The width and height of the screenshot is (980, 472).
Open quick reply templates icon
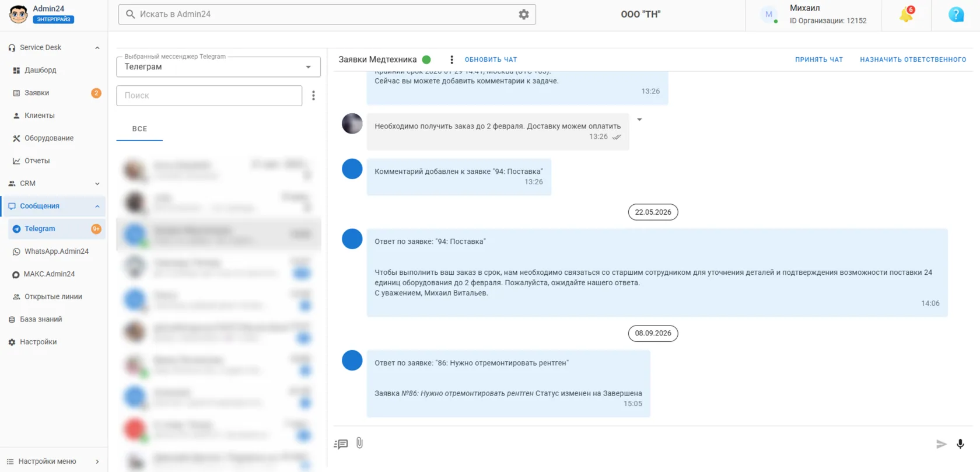pos(341,444)
